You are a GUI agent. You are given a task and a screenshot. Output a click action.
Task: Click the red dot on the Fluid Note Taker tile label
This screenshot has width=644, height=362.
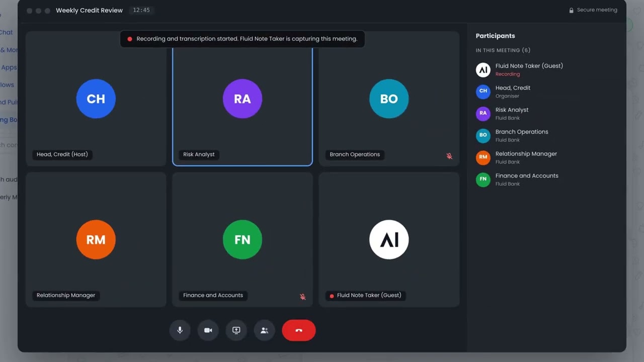point(332,296)
